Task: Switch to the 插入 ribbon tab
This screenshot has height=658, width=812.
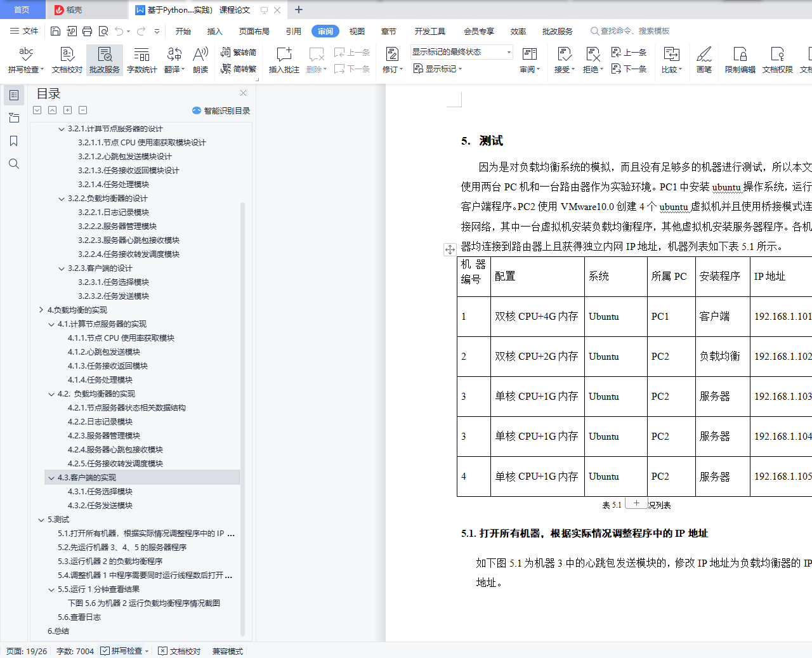Action: coord(215,31)
